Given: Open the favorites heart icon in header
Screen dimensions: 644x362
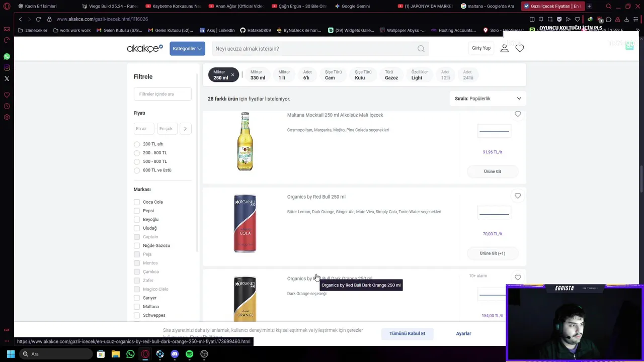Looking at the screenshot, I should (520, 48).
